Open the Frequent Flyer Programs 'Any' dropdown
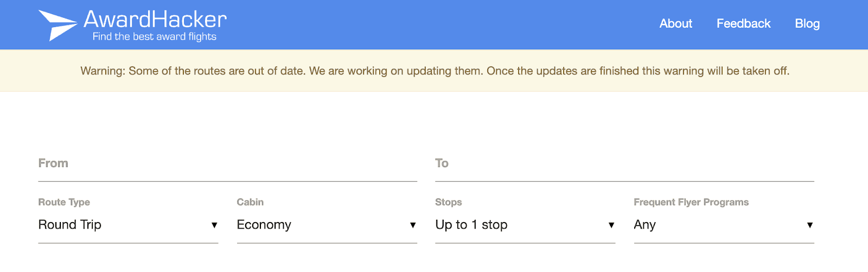The width and height of the screenshot is (868, 272). pos(724,225)
